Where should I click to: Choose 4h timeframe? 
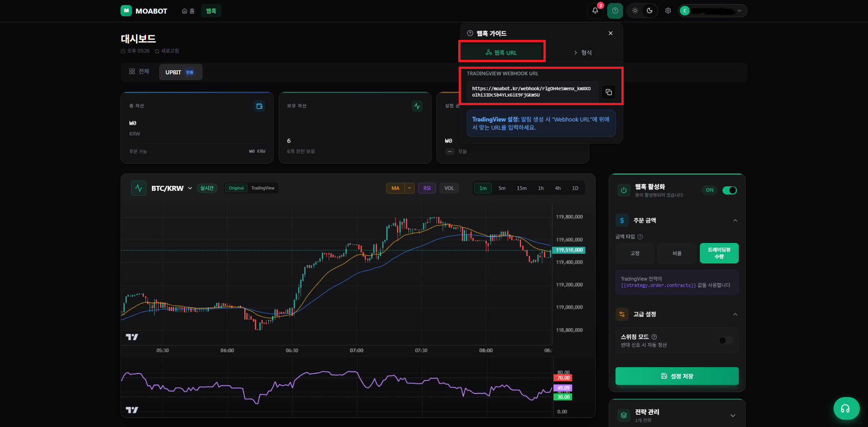click(x=558, y=188)
